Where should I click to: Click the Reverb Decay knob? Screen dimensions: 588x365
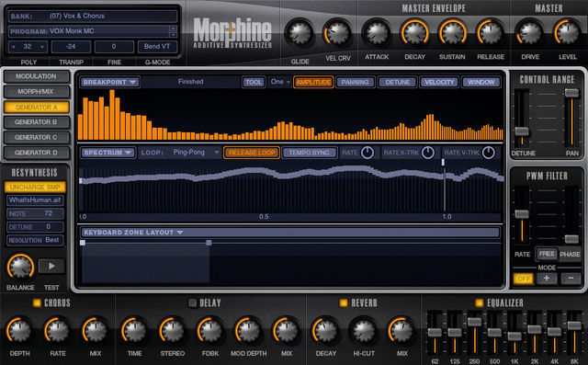[x=325, y=330]
